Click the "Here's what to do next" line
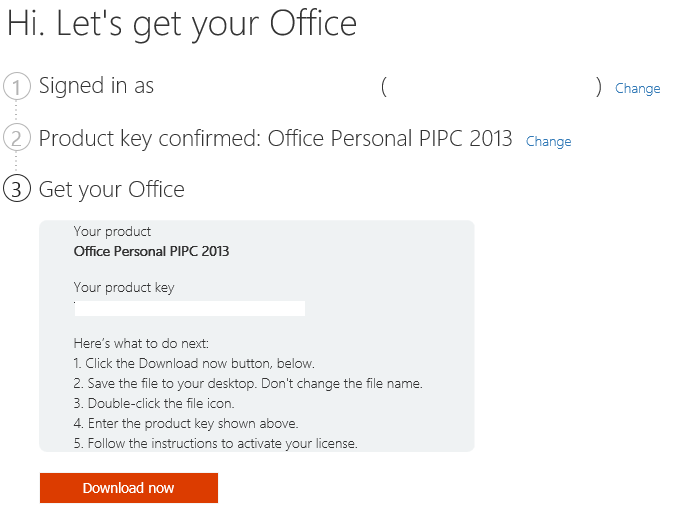 (x=140, y=343)
